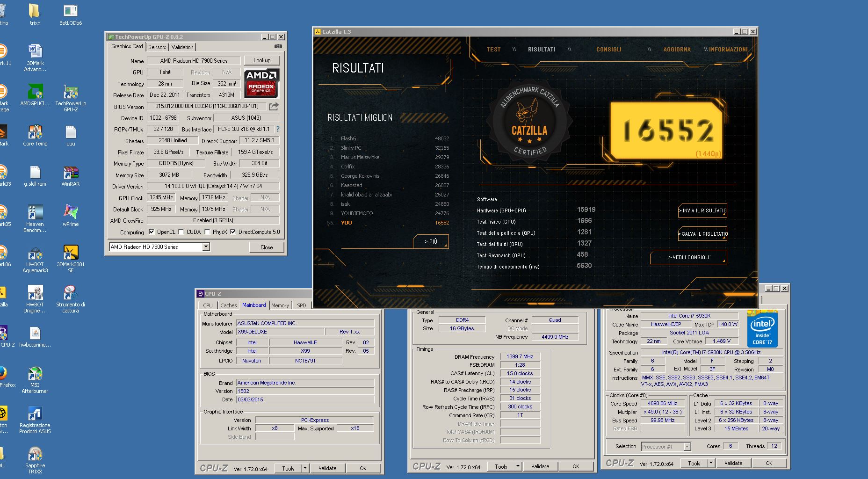Click the 16552 score badge
Screen dimensions: 868x479
(x=667, y=131)
